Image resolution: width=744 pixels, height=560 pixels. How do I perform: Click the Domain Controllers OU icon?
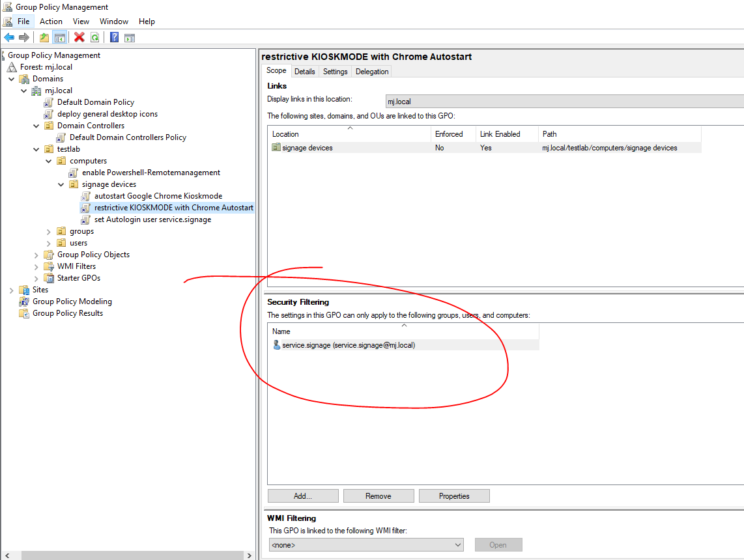[x=49, y=126]
